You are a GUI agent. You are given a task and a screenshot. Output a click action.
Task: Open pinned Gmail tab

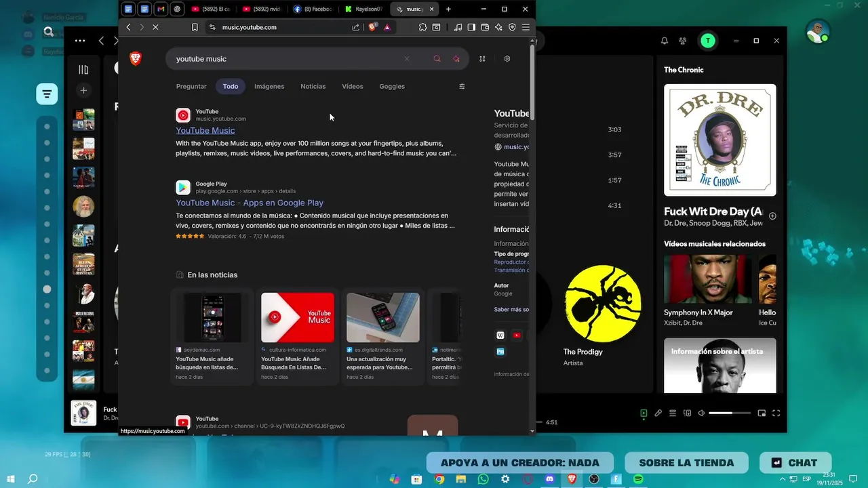161,9
